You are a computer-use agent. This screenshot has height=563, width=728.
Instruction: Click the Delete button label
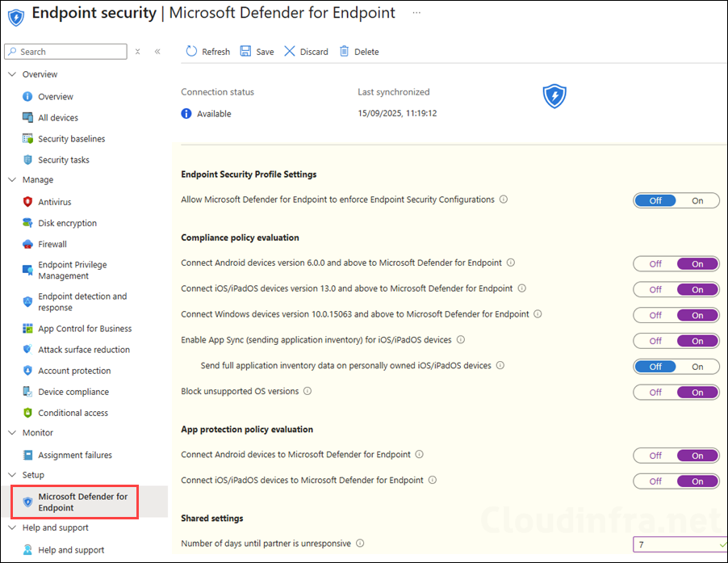click(x=366, y=52)
